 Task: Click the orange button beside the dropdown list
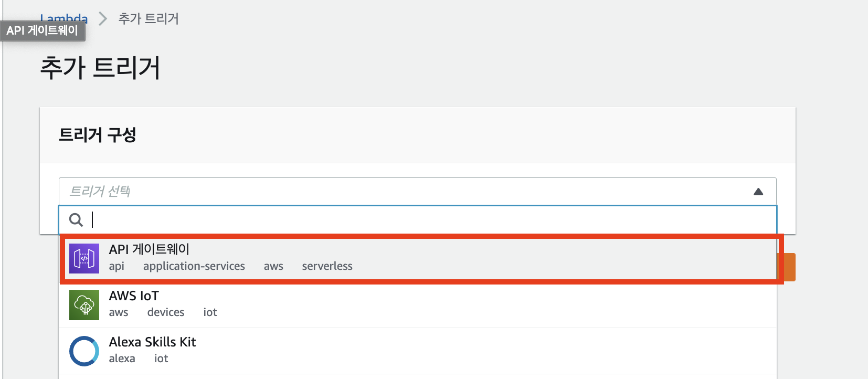[790, 267]
